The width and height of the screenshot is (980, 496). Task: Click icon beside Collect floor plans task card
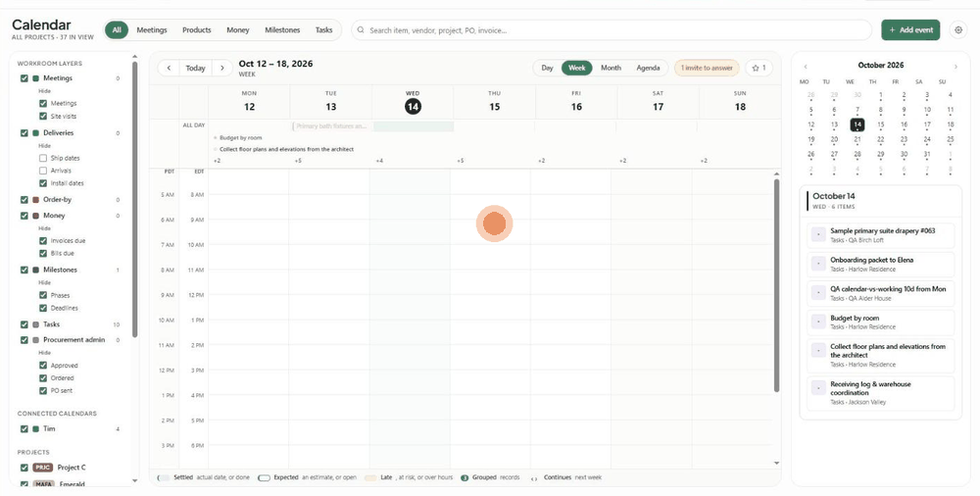[x=818, y=350]
